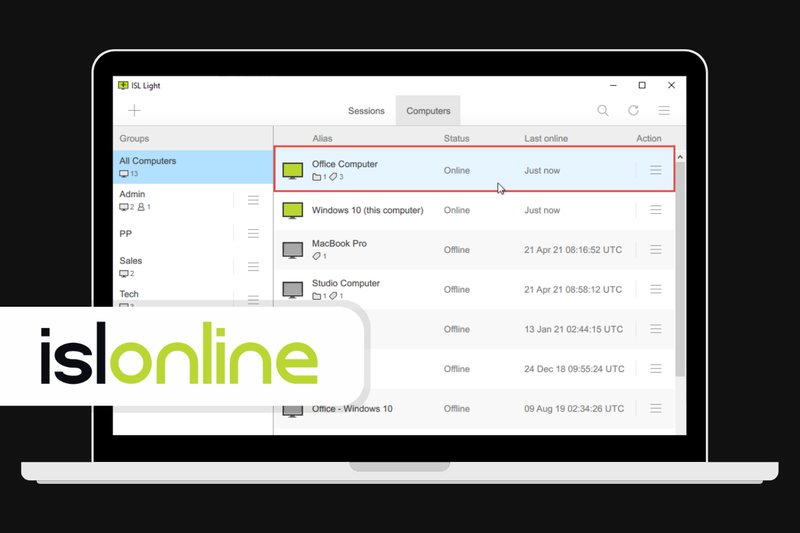800x533 pixels.
Task: Switch to the Sessions tab
Action: click(366, 111)
